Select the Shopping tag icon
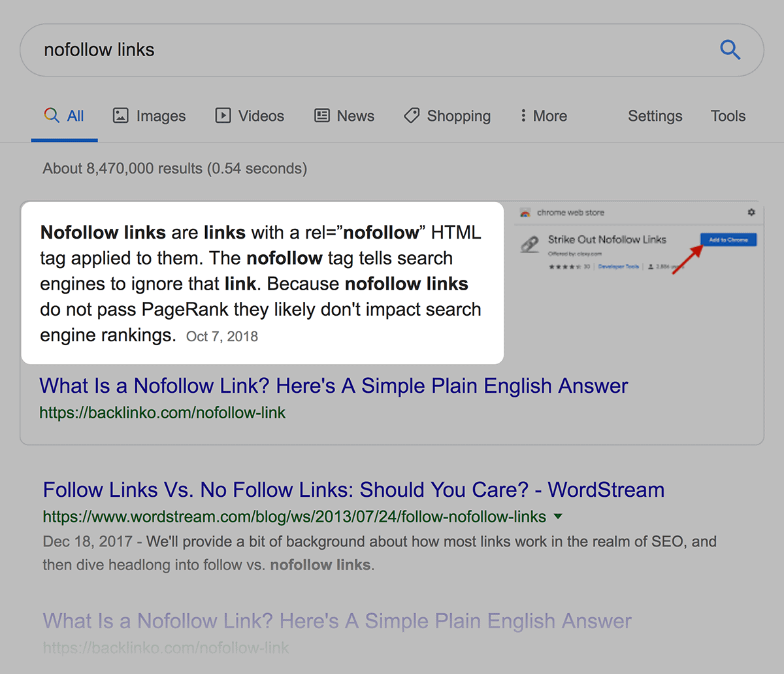 click(411, 116)
